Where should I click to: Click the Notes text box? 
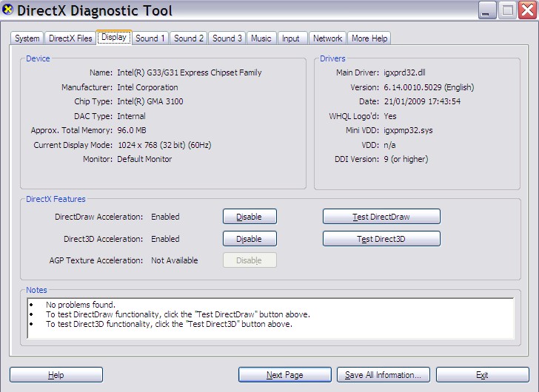pyautogui.click(x=270, y=318)
